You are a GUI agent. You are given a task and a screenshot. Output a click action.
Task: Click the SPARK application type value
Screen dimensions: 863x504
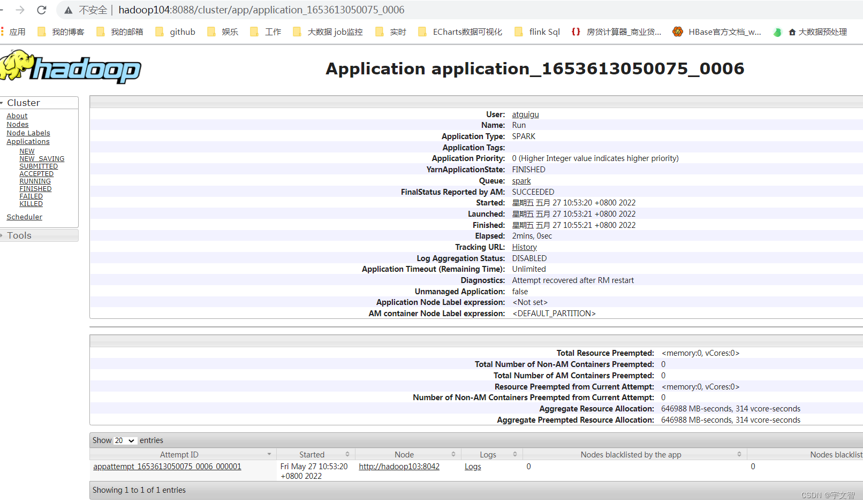(x=524, y=136)
